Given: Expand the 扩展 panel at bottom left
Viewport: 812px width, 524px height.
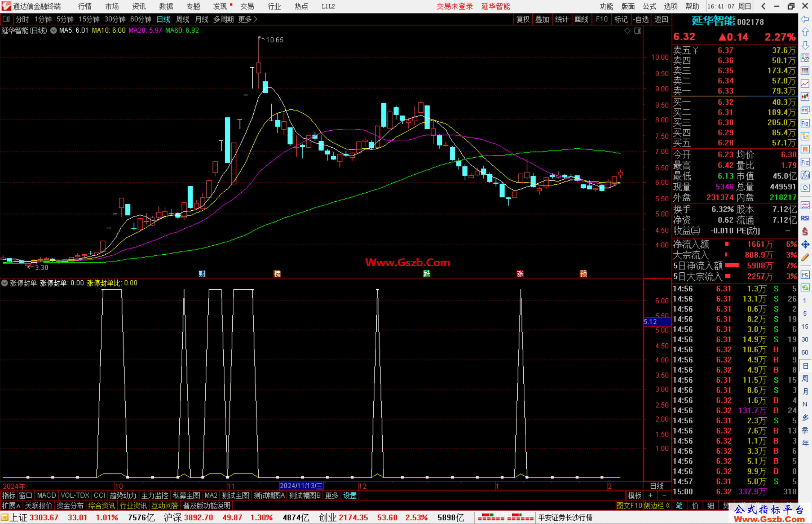Looking at the screenshot, I should tap(11, 506).
